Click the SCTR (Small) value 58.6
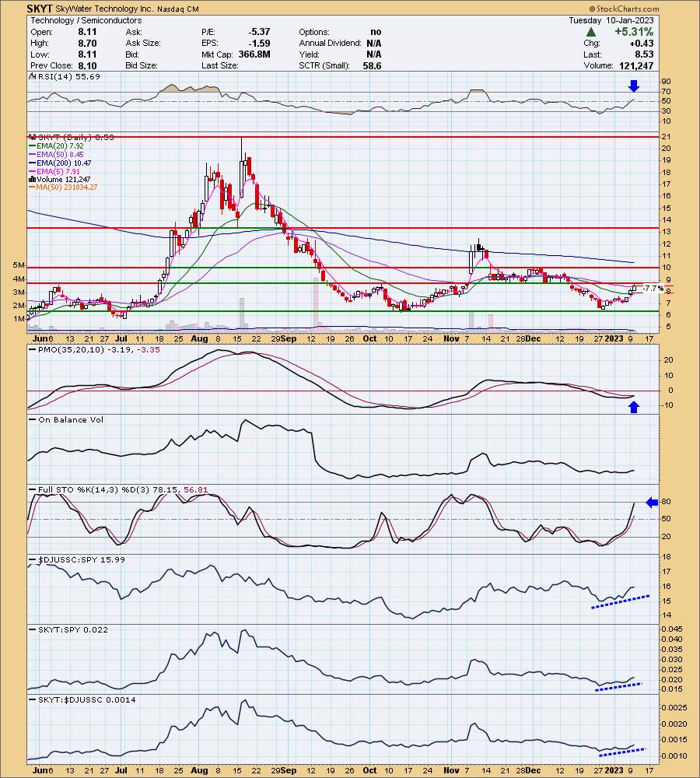Viewport: 700px width, 778px height. [372, 65]
